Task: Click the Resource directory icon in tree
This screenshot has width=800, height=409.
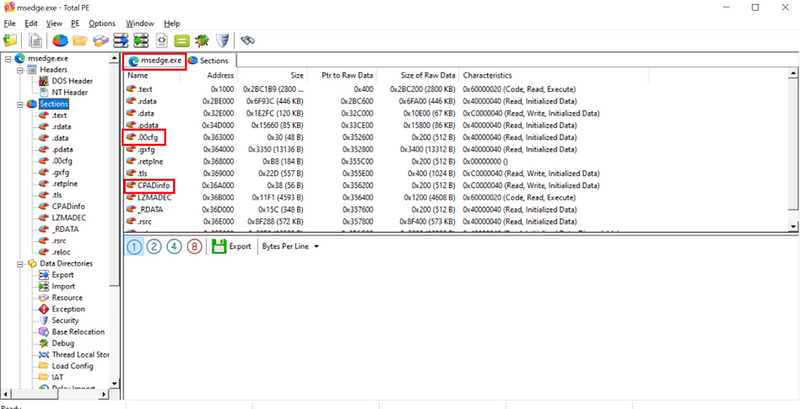Action: pyautogui.click(x=43, y=297)
